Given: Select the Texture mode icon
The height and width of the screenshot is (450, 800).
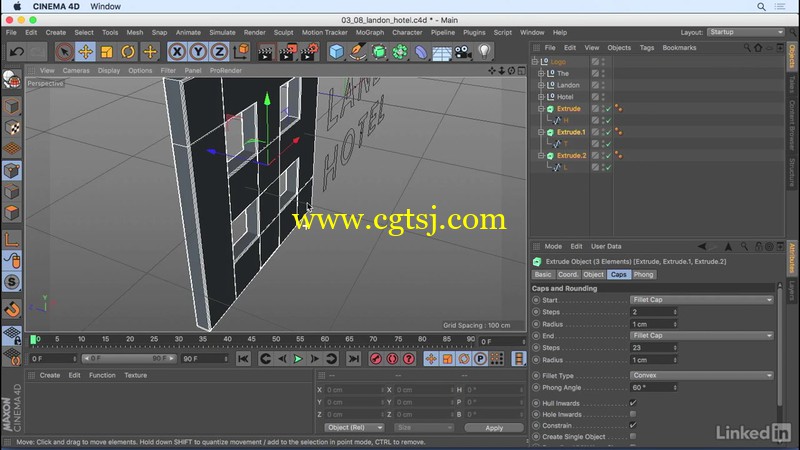Looking at the screenshot, I should [x=12, y=128].
